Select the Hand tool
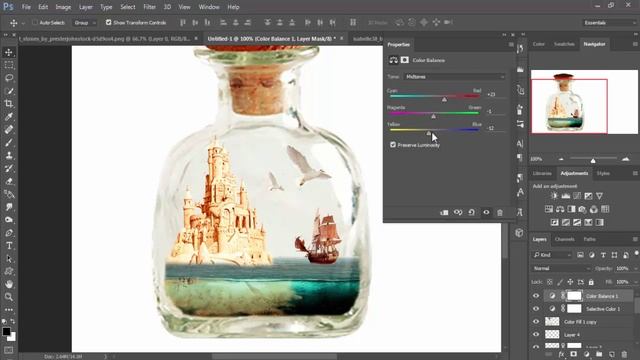Image resolution: width=640 pixels, height=360 pixels. pyautogui.click(x=9, y=284)
